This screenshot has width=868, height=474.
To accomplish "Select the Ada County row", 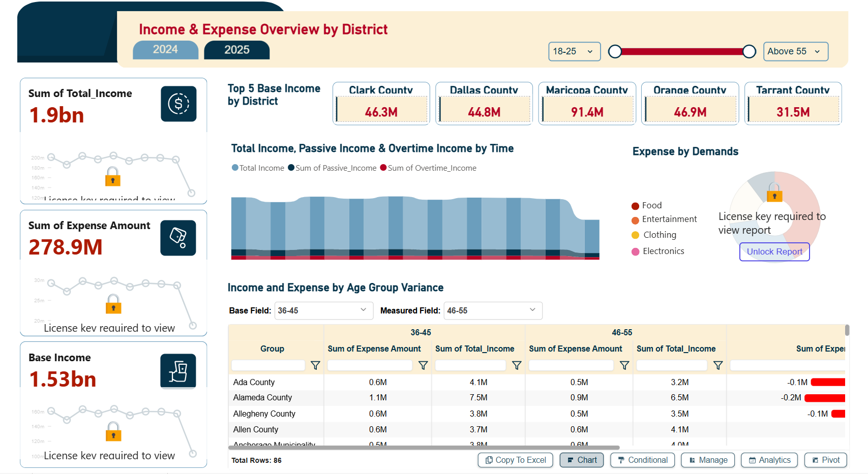I will [536, 382].
